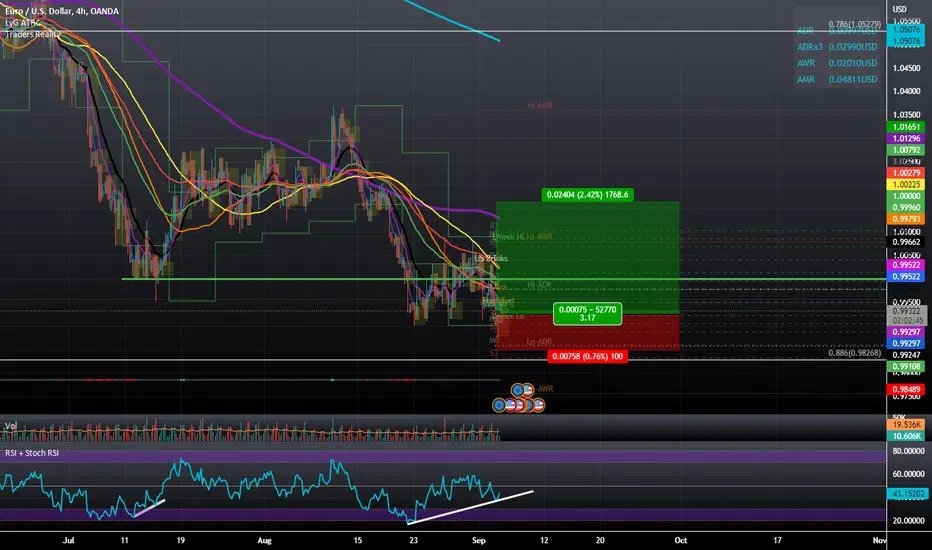The height and width of the screenshot is (550, 932).
Task: Click the Jul date on the time axis
Action: (x=68, y=540)
